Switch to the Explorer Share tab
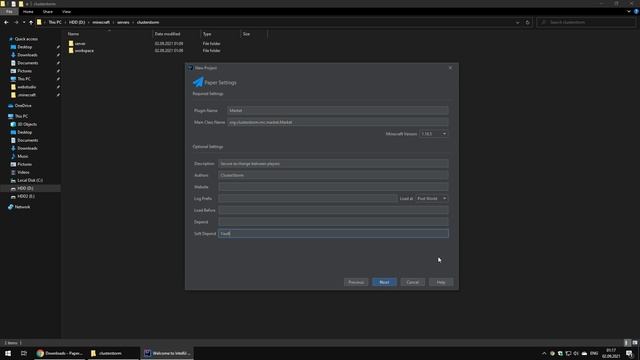640x360 pixels. click(x=48, y=12)
